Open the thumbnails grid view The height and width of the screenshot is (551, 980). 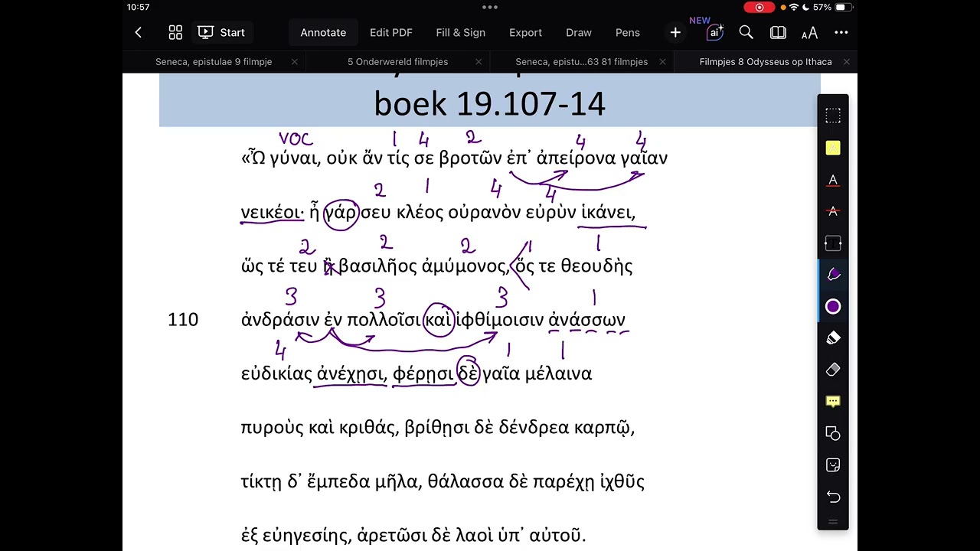point(175,32)
